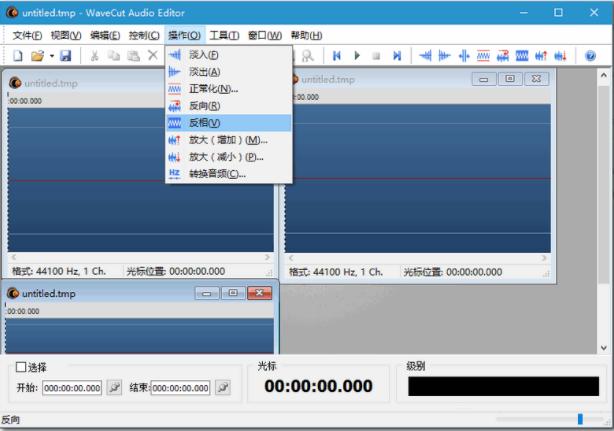The image size is (614, 431).
Task: Open the 帮助(H) menu
Action: 306,36
